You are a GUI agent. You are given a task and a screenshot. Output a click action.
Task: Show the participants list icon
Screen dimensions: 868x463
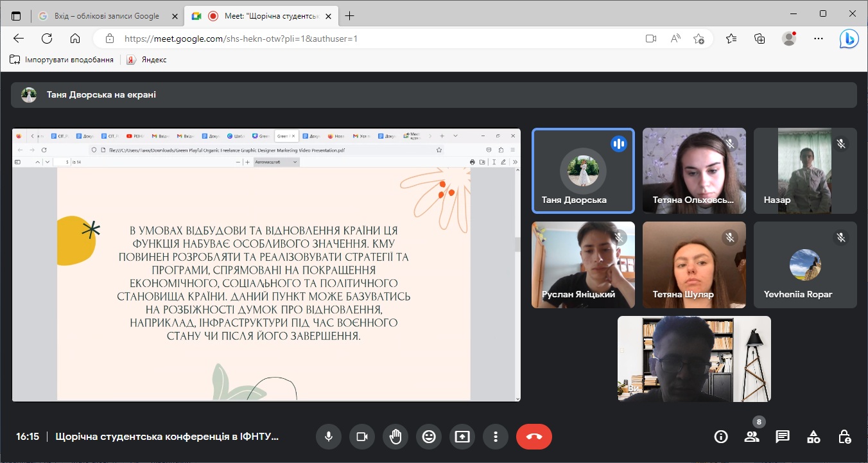[751, 437]
